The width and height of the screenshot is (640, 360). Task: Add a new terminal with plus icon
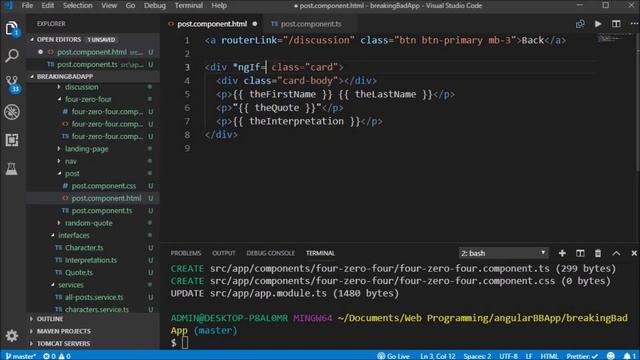click(562, 253)
